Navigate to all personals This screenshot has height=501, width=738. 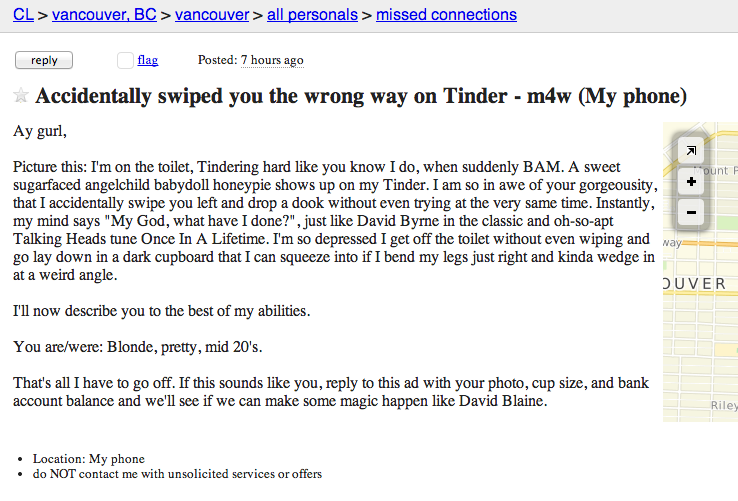[313, 15]
